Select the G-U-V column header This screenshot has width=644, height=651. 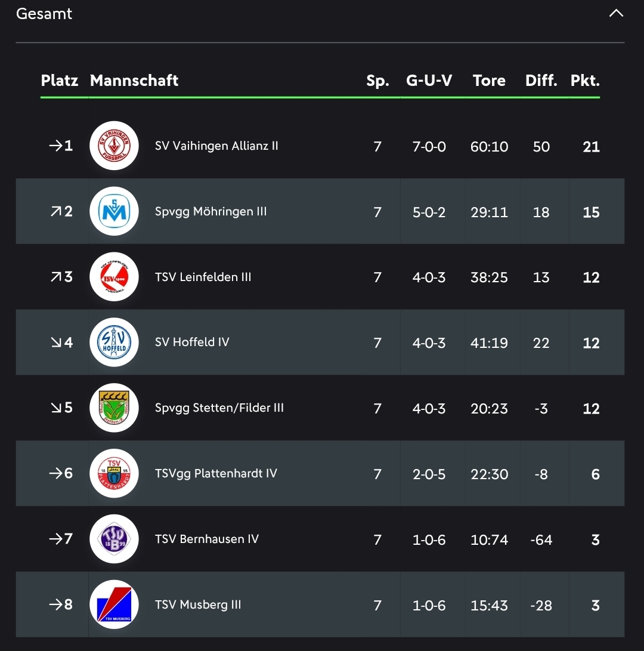click(429, 81)
